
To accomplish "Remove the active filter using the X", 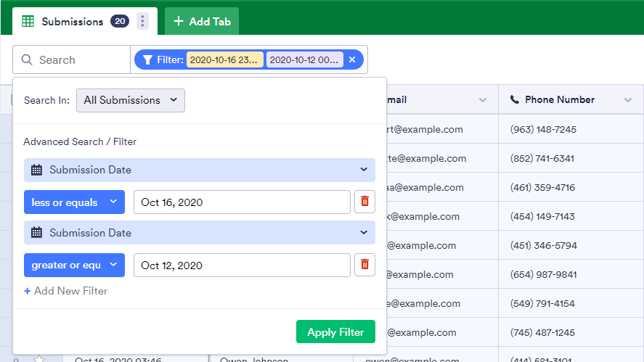I will pos(352,60).
